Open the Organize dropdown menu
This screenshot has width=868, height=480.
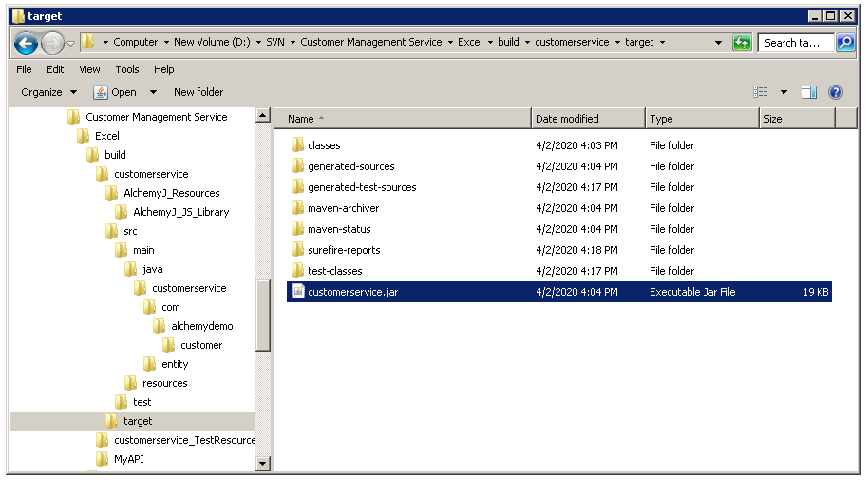[x=49, y=92]
